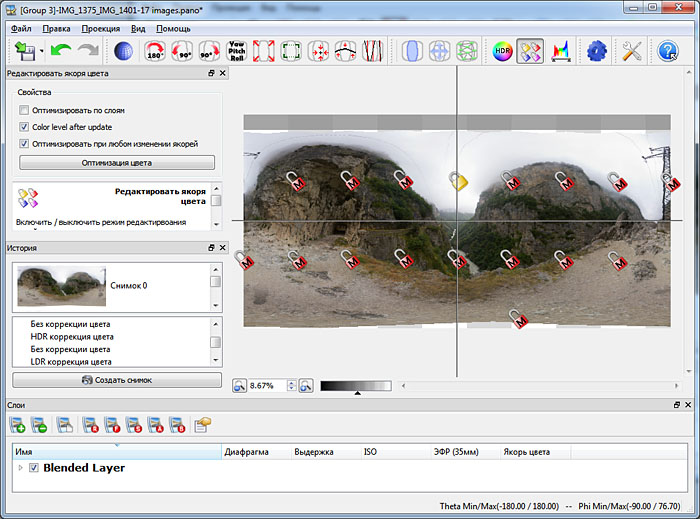Uncheck Color level after update
This screenshot has width=700, height=519.
[x=24, y=127]
